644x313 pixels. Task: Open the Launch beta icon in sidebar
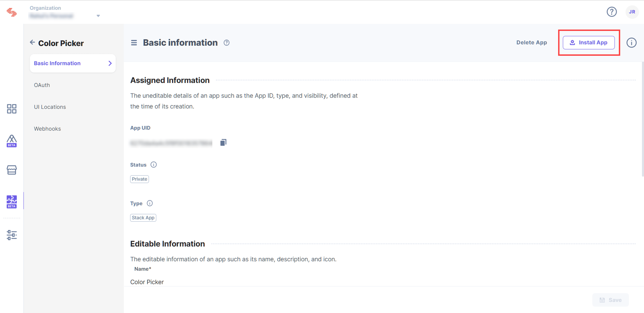pos(12,141)
